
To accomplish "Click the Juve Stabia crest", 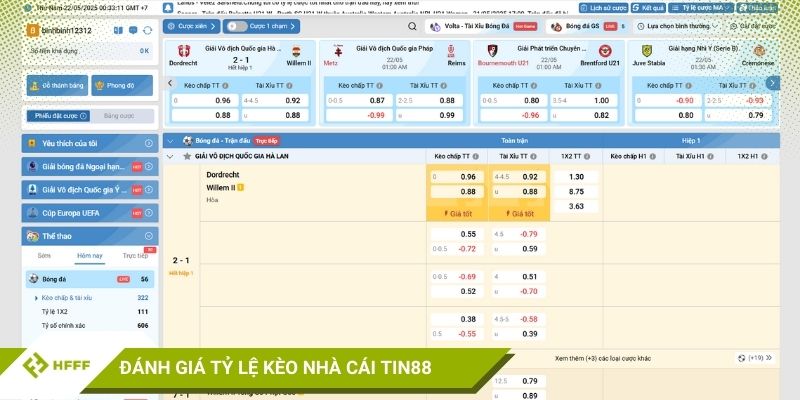I will point(647,51).
